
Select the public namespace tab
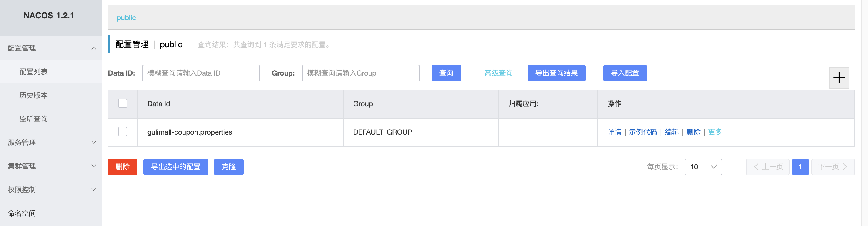126,17
